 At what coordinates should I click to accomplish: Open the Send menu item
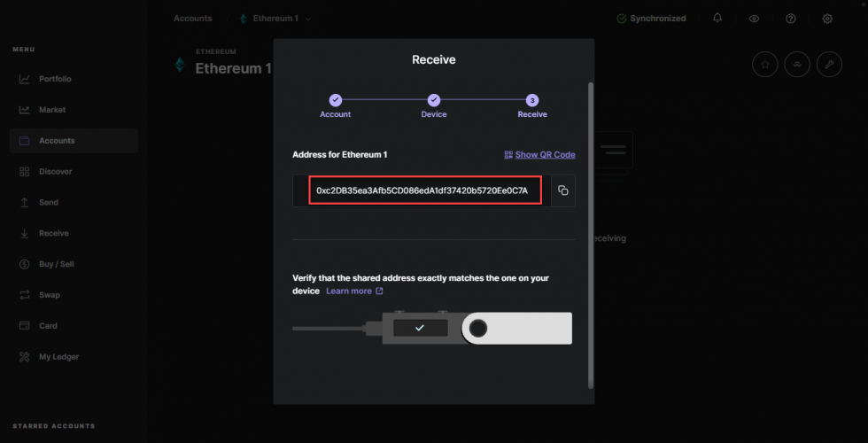pyautogui.click(x=49, y=202)
